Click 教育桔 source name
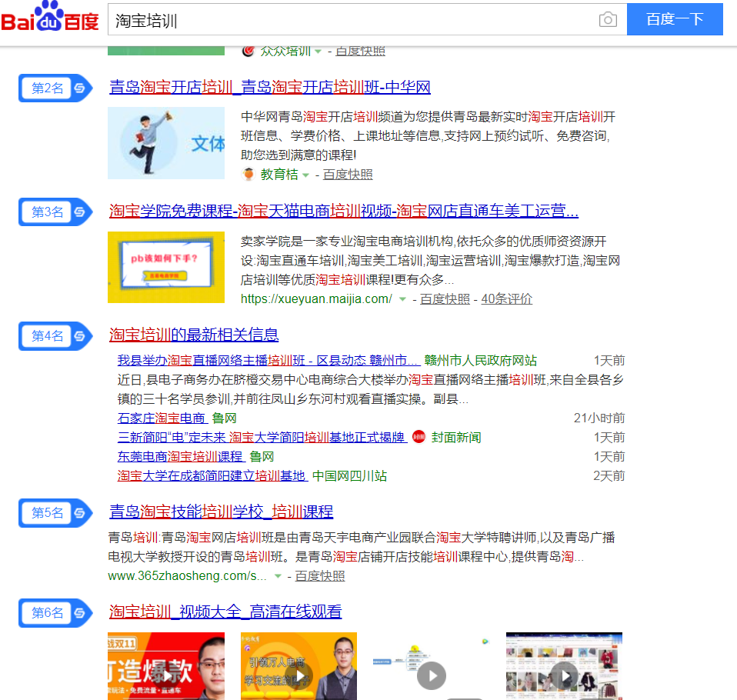 pos(279,175)
